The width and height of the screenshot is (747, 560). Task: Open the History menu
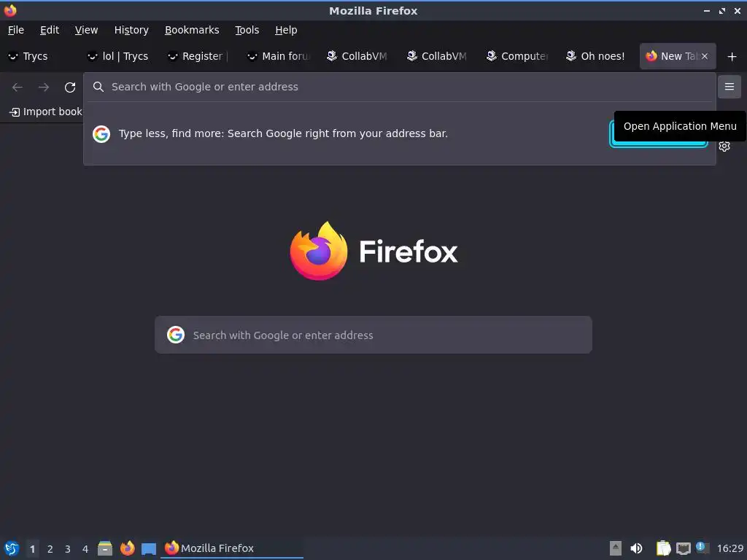tap(131, 30)
